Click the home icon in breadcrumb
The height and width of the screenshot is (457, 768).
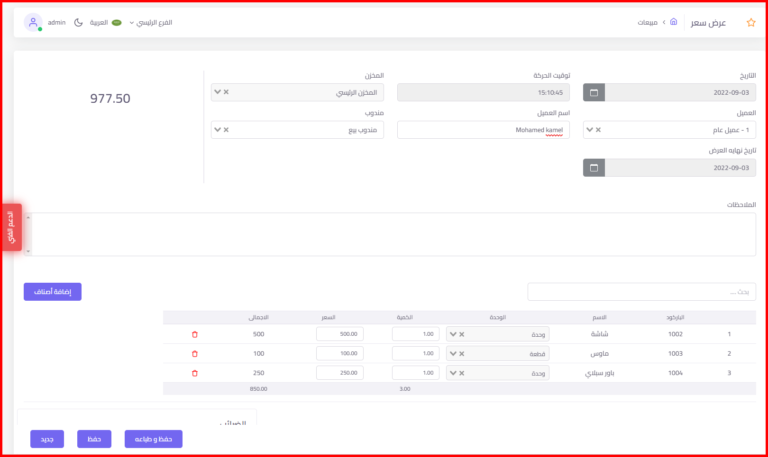click(x=673, y=22)
